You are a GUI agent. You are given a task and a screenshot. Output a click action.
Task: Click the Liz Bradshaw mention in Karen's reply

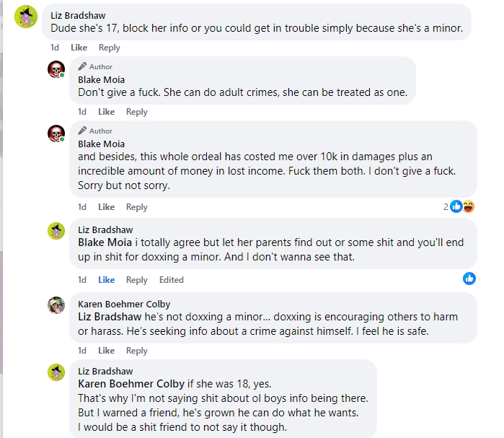(110, 317)
